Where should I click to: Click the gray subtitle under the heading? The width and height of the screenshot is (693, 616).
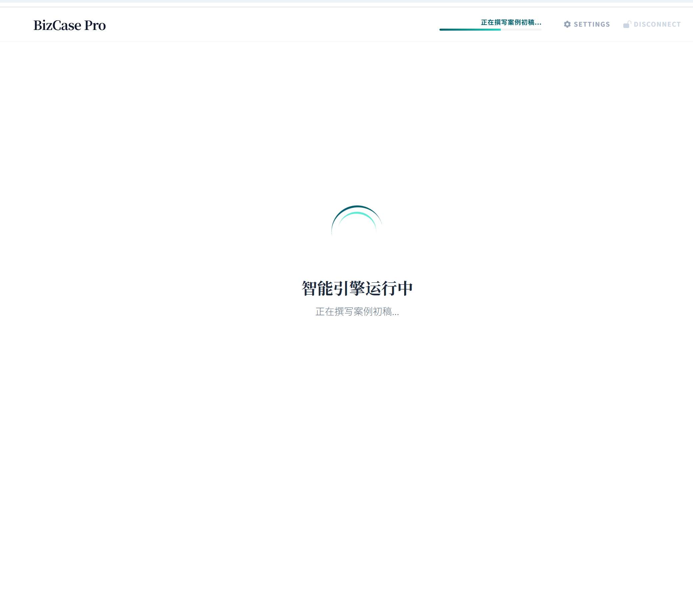tap(357, 312)
